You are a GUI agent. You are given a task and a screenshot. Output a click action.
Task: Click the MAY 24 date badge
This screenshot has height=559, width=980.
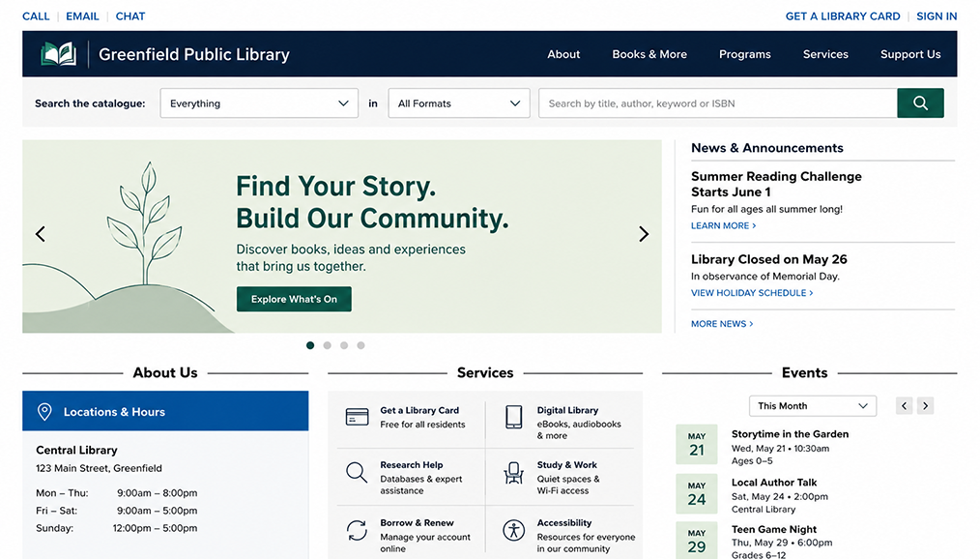pos(696,492)
